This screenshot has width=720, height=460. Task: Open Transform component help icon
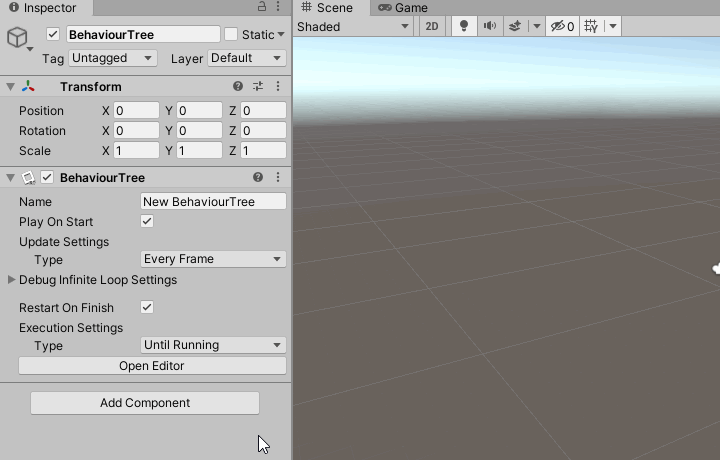tap(238, 87)
